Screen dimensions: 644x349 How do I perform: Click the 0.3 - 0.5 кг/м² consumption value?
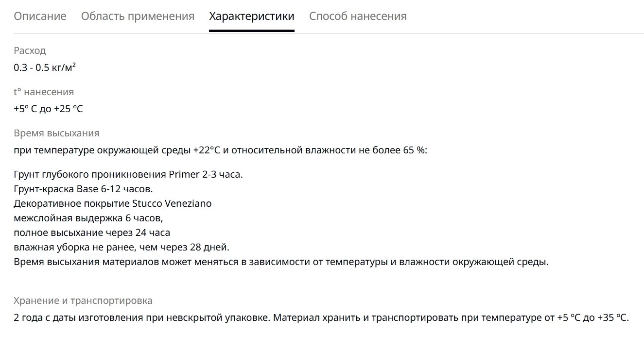pyautogui.click(x=45, y=67)
